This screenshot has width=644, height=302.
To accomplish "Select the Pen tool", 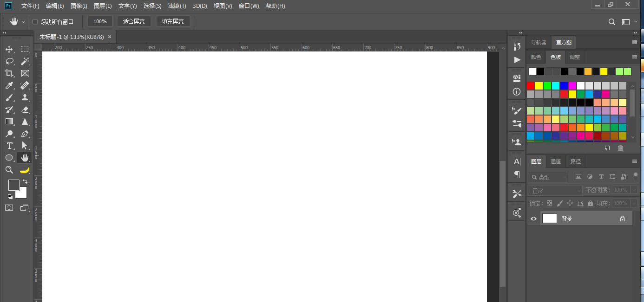I will (x=25, y=134).
